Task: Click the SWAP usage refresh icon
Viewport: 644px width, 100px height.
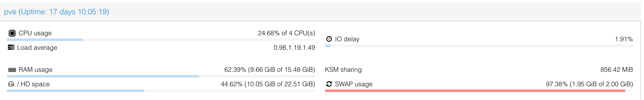Action: point(329,84)
